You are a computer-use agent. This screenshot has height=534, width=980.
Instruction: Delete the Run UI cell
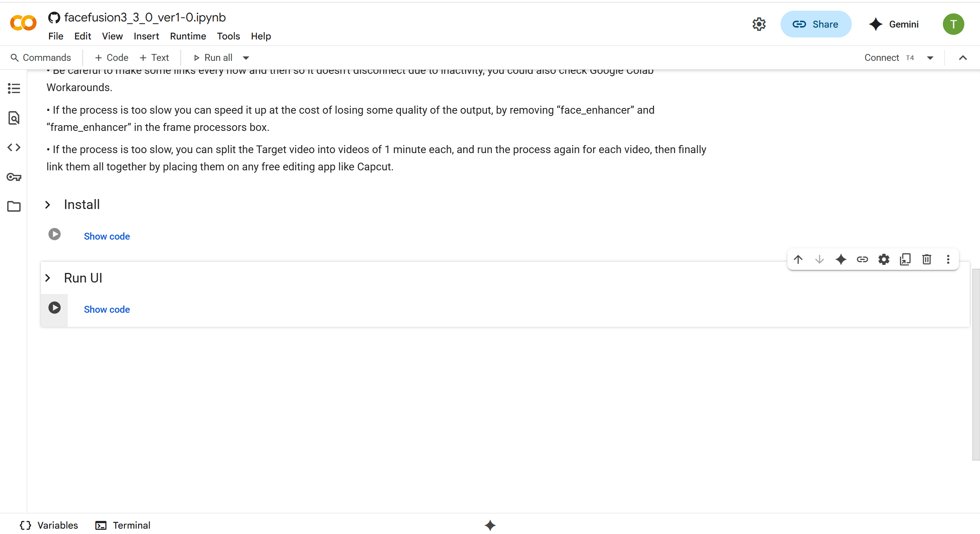coord(927,260)
